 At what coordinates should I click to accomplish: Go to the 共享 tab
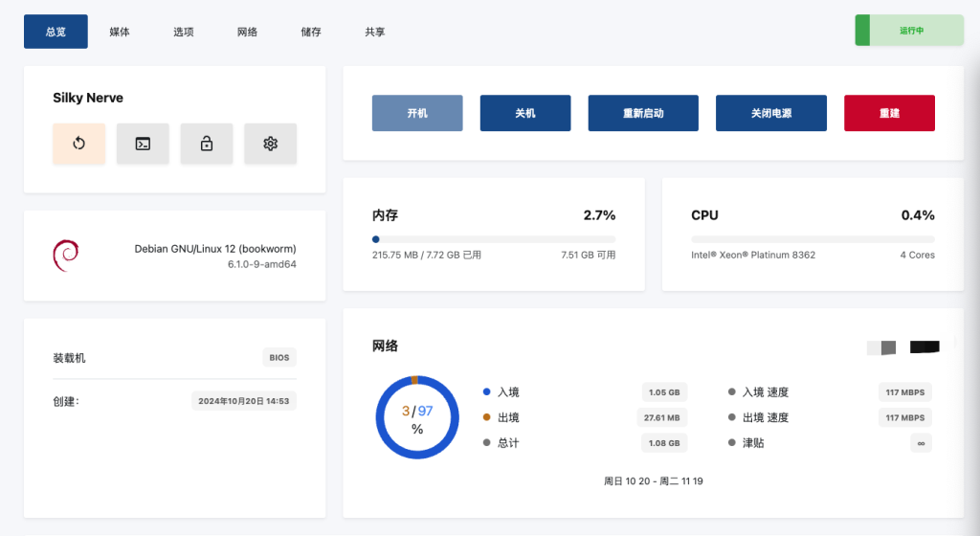point(375,32)
